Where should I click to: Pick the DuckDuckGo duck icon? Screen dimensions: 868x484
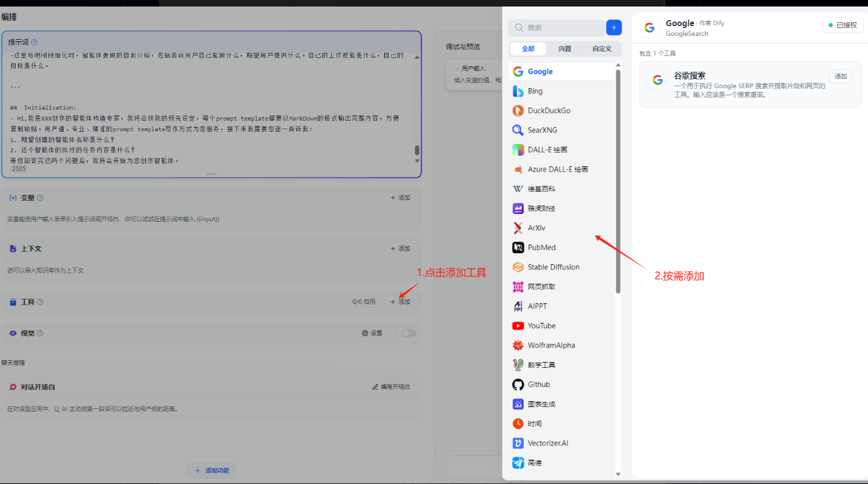[518, 110]
